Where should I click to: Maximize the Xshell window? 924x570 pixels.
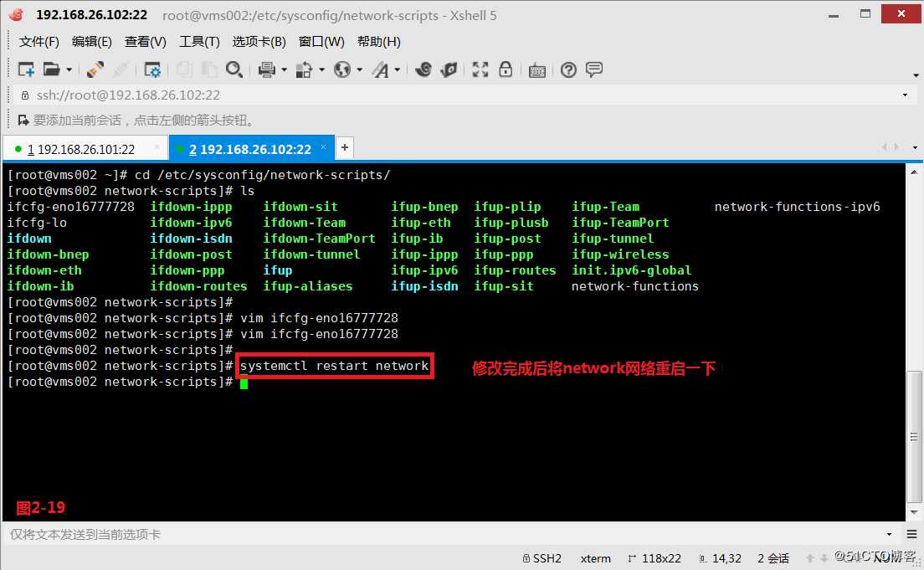[x=865, y=13]
